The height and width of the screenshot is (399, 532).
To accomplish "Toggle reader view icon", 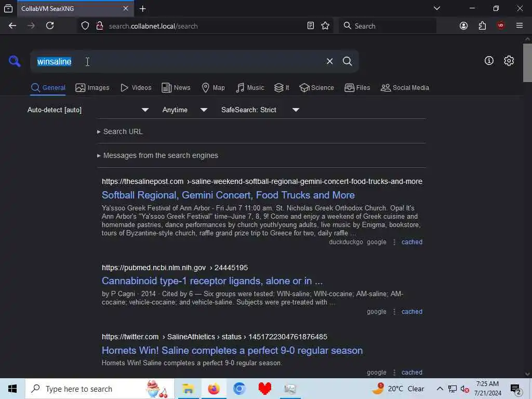I will 311,26.
